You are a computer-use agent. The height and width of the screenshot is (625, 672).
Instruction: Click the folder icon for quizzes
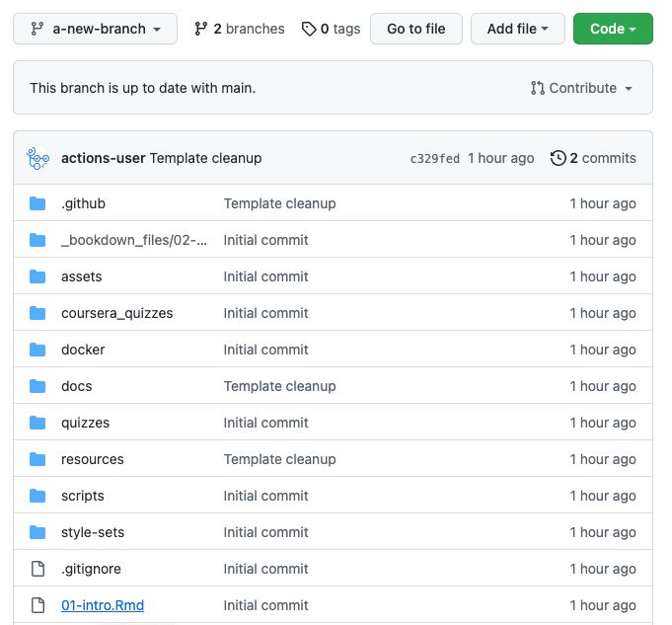(37, 423)
